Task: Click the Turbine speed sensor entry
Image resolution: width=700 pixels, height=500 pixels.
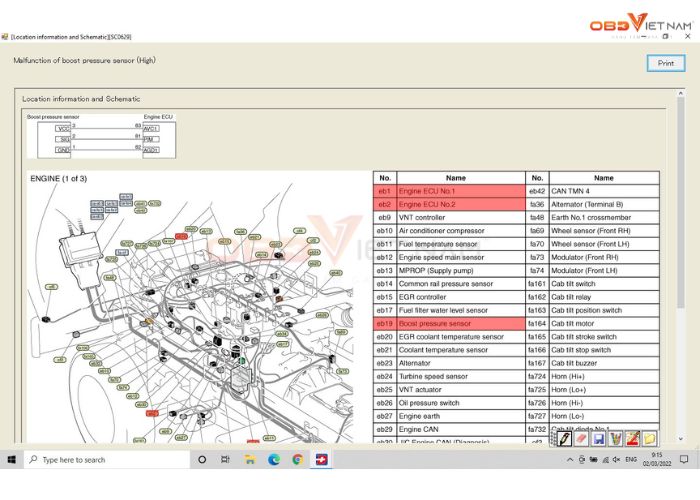Action: point(433,376)
